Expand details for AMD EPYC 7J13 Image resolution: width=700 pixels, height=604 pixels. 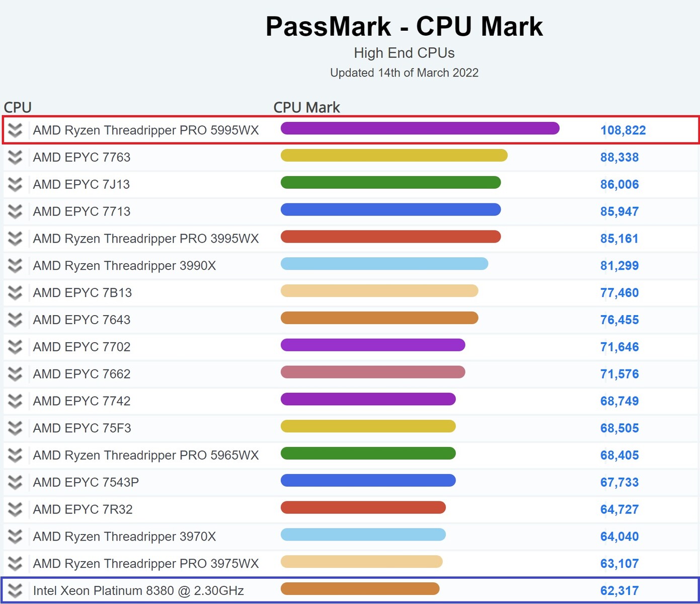pyautogui.click(x=16, y=184)
